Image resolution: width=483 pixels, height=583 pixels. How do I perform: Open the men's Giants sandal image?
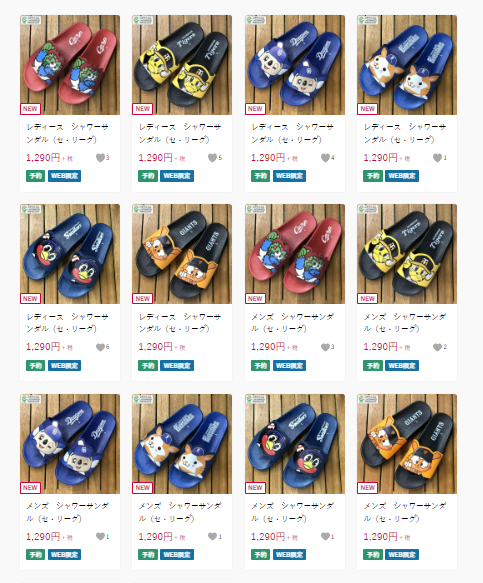coord(407,444)
